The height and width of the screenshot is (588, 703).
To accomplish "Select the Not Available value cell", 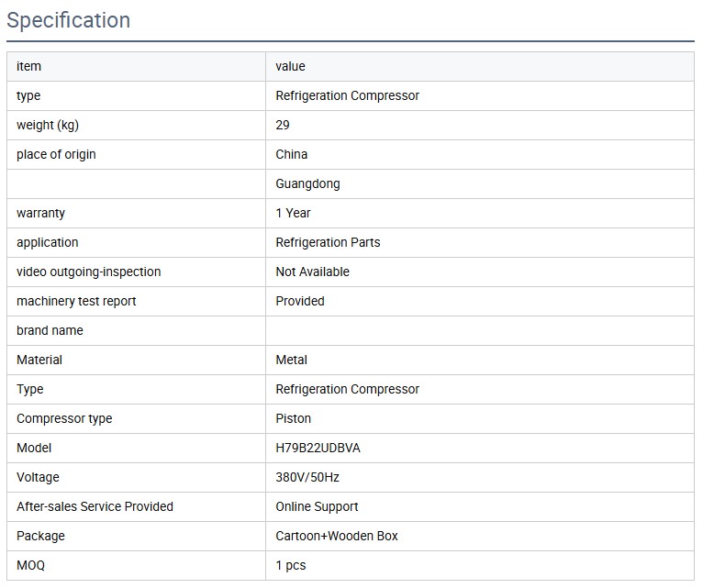I will (312, 272).
